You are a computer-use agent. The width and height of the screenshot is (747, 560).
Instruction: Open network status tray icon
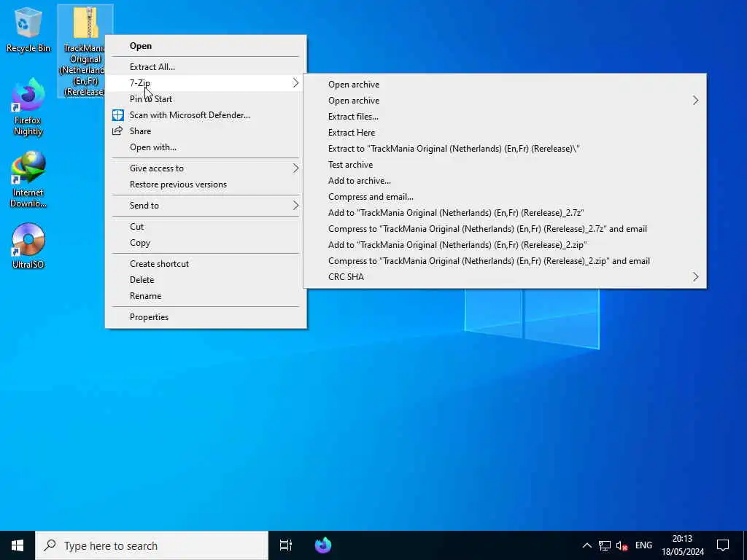605,545
